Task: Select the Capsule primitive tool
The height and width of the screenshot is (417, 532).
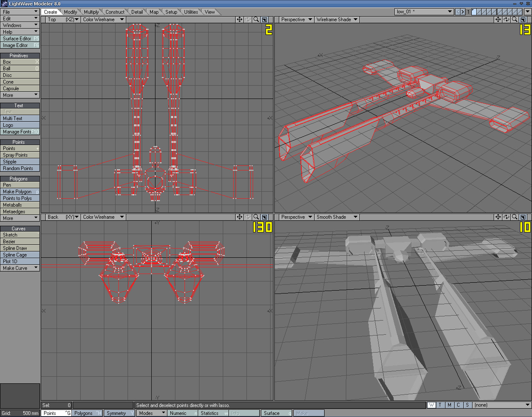Action: (x=20, y=89)
